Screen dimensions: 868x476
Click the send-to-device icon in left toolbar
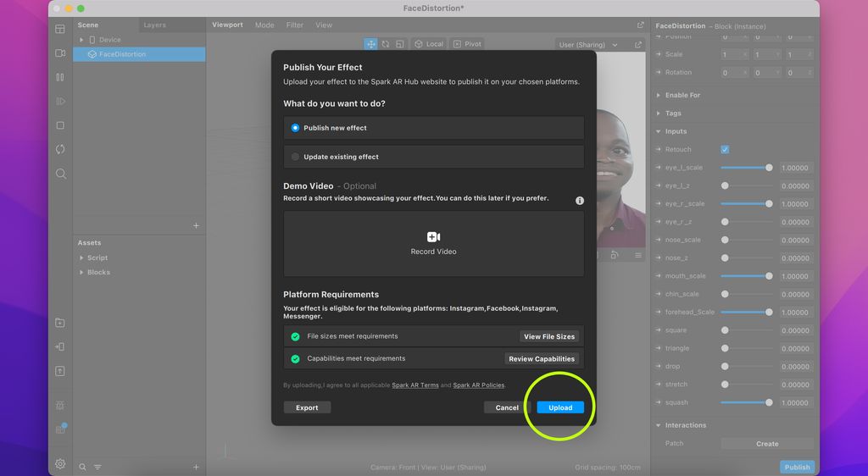click(x=60, y=346)
